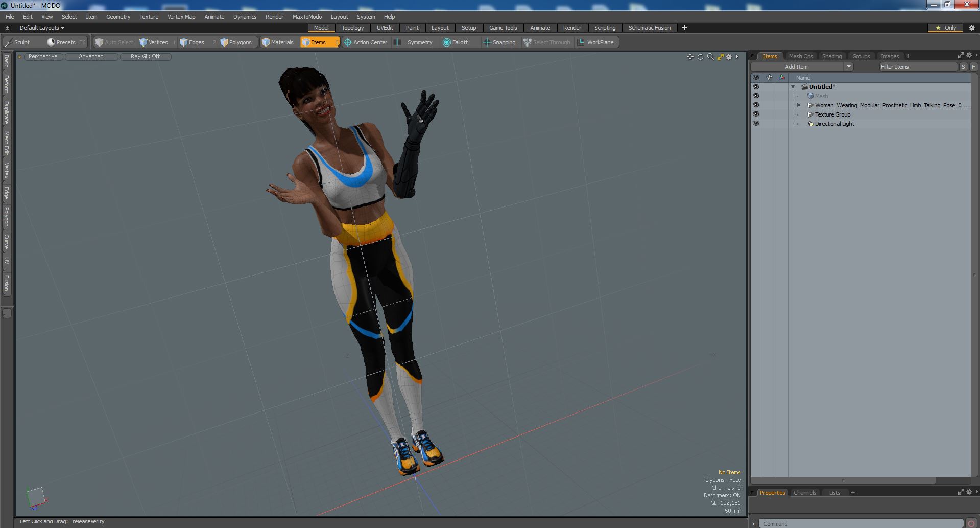Open the Default Layouts dropdown

tap(42, 28)
